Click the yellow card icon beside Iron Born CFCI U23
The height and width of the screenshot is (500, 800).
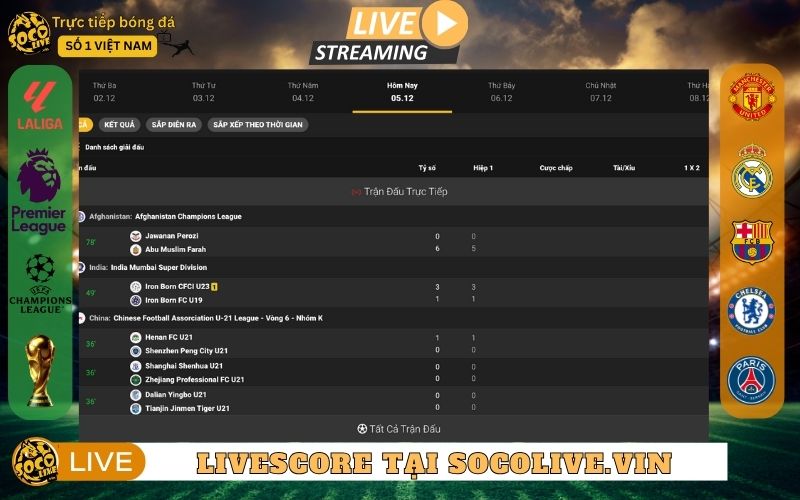[x=214, y=287]
